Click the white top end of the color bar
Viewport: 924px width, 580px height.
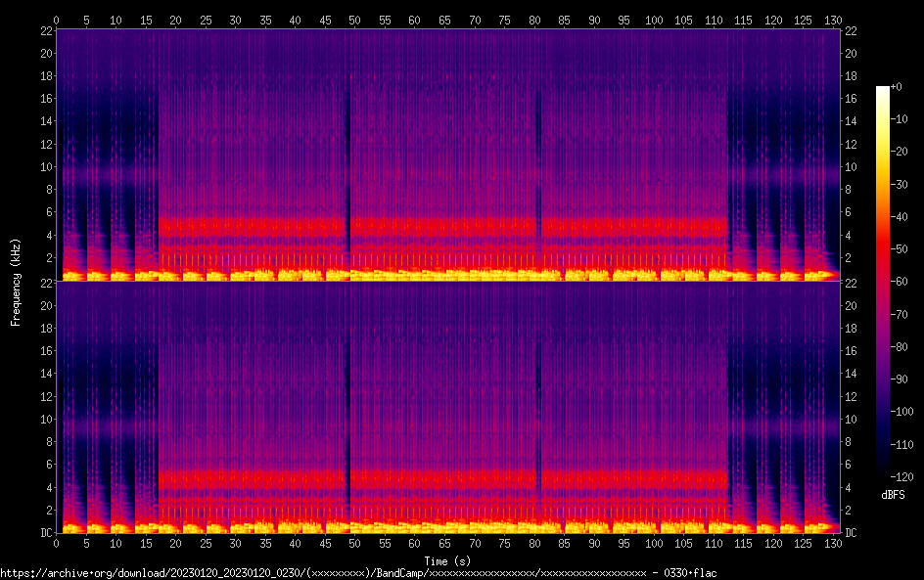click(883, 90)
